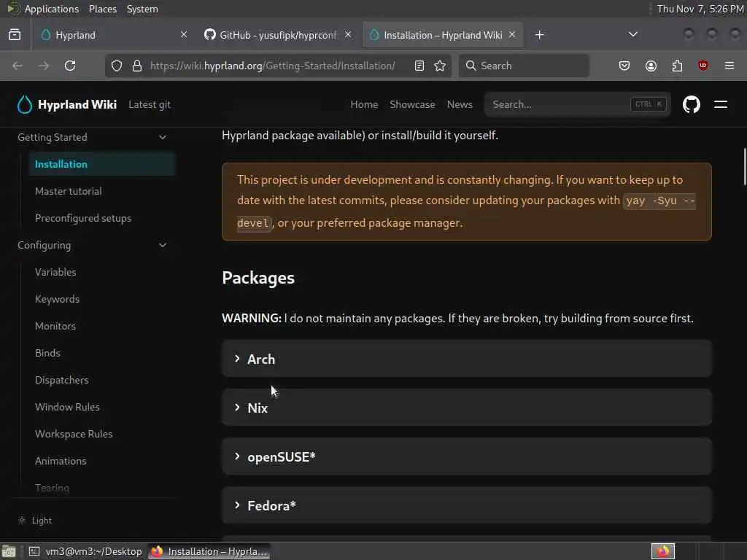The image size is (747, 560).
Task: Open the Showcase page
Action: pyautogui.click(x=412, y=104)
